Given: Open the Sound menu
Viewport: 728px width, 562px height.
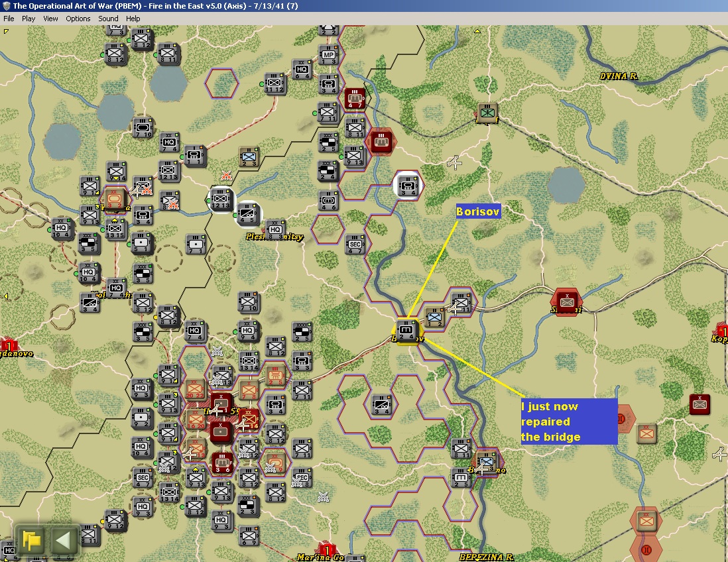Looking at the screenshot, I should (108, 19).
